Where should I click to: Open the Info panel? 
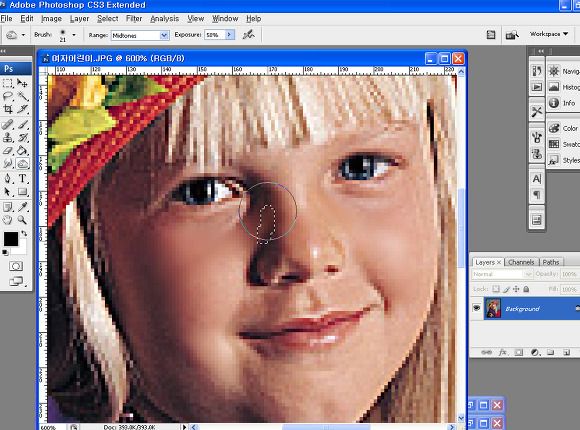pos(564,103)
